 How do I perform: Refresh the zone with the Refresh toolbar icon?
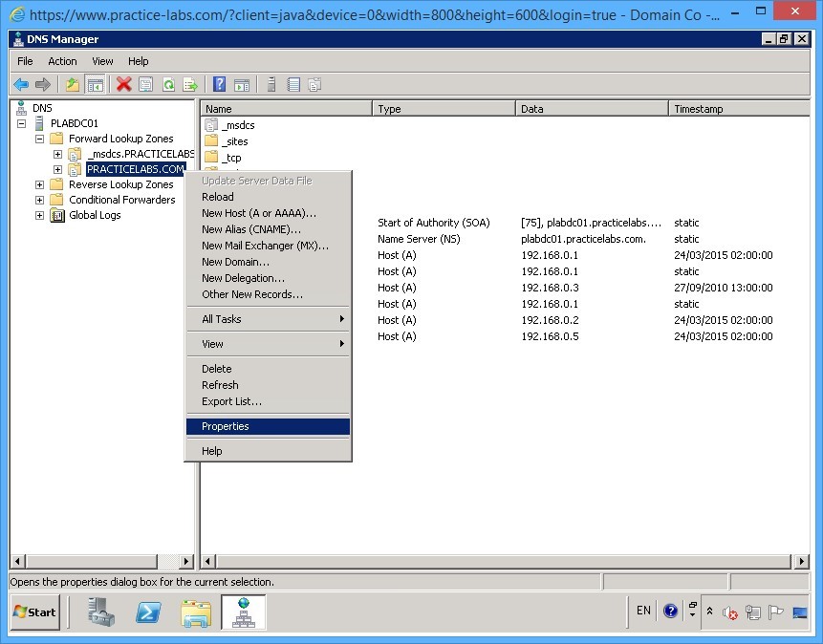tap(167, 84)
